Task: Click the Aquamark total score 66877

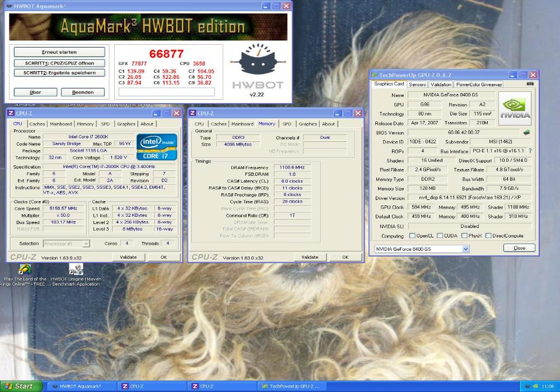Action: click(x=166, y=54)
